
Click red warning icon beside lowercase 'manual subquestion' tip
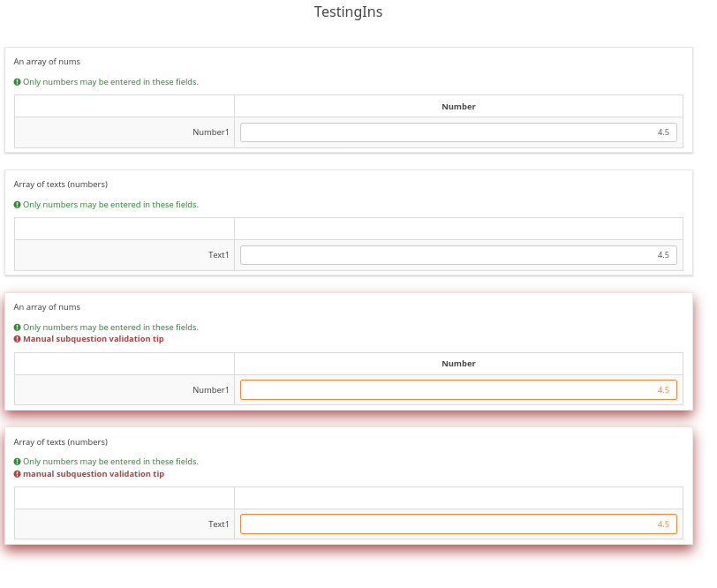point(18,474)
